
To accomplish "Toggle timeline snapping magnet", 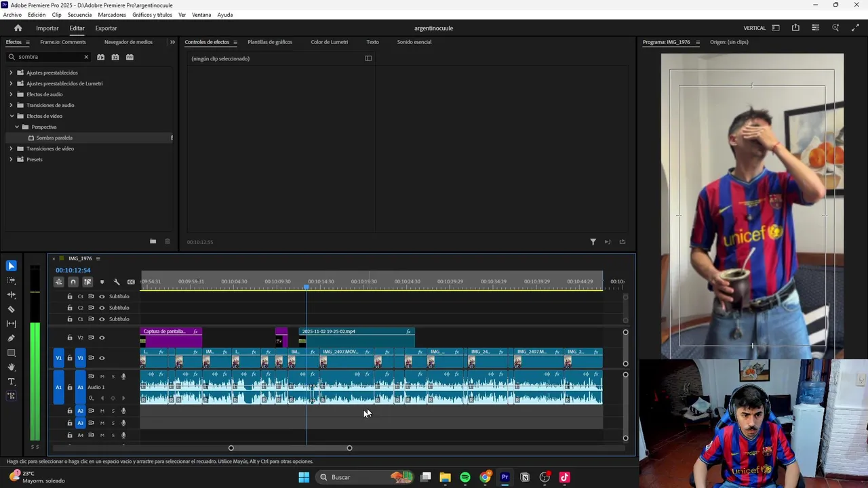I will 73,282.
